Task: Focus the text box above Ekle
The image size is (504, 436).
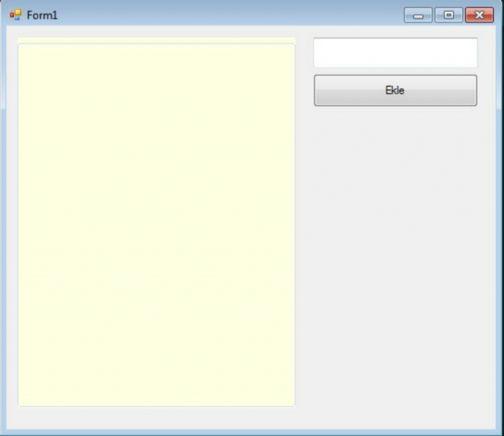Action: coord(395,52)
